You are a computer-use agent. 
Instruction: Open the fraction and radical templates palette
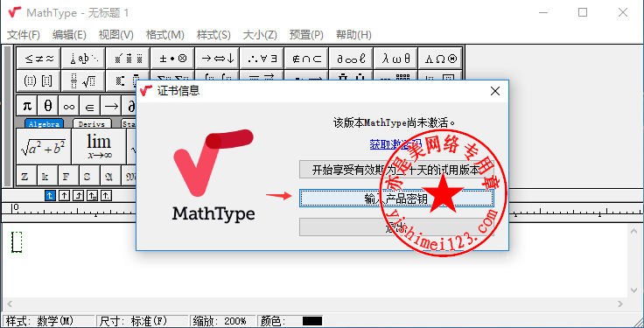click(x=83, y=80)
